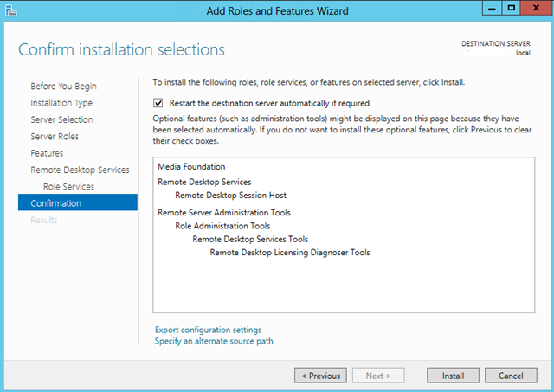This screenshot has height=392, width=554.
Task: Open the Before You Begin step
Action: (x=63, y=87)
